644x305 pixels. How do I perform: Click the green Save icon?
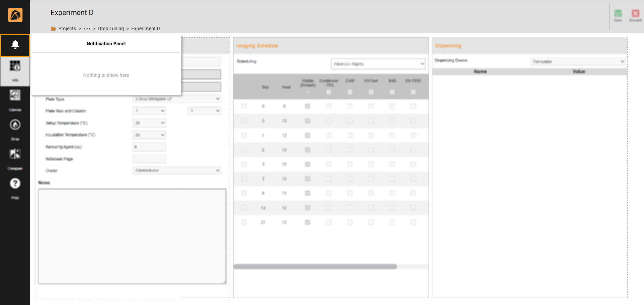pyautogui.click(x=618, y=14)
